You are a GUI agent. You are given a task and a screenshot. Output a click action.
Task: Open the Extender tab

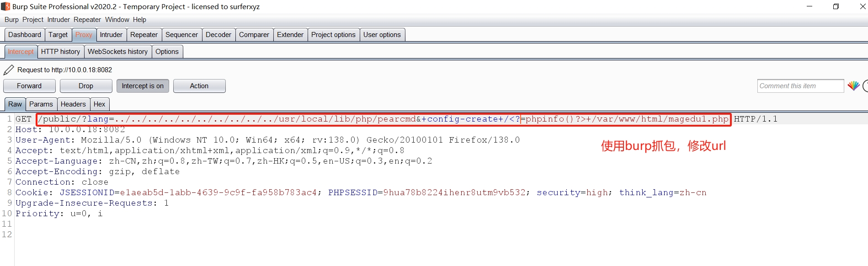pos(290,35)
